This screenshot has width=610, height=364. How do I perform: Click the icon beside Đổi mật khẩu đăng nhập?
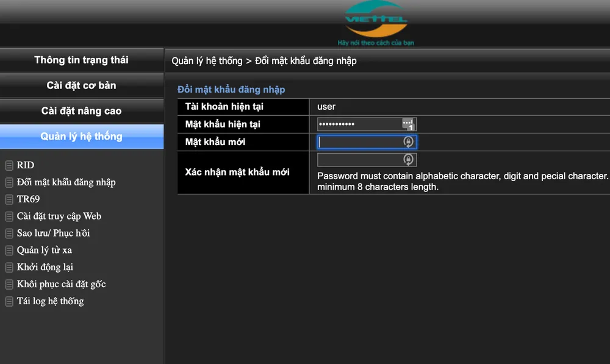(x=9, y=182)
